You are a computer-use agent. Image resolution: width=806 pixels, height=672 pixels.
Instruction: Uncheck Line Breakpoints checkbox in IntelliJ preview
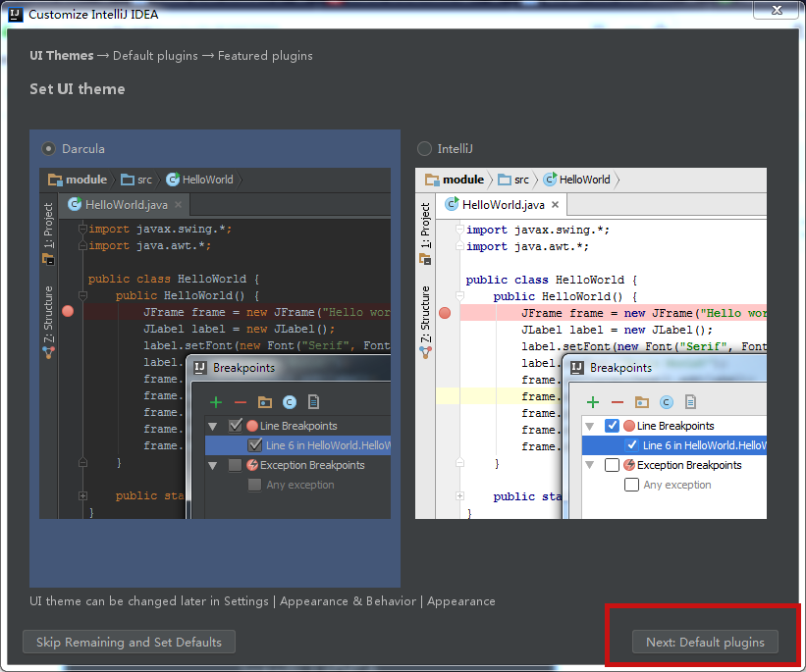pyautogui.click(x=612, y=426)
